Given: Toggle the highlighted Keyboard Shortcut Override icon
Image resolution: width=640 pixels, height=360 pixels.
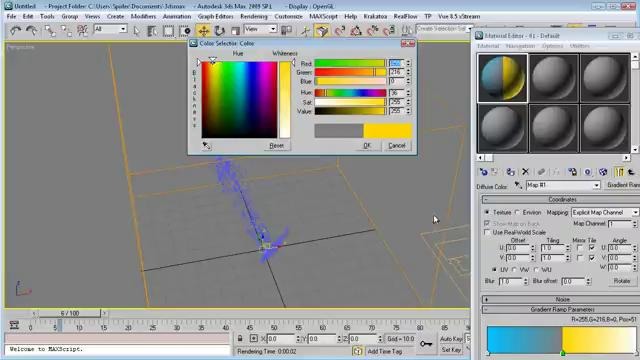Looking at the screenshot, I should tap(322, 31).
